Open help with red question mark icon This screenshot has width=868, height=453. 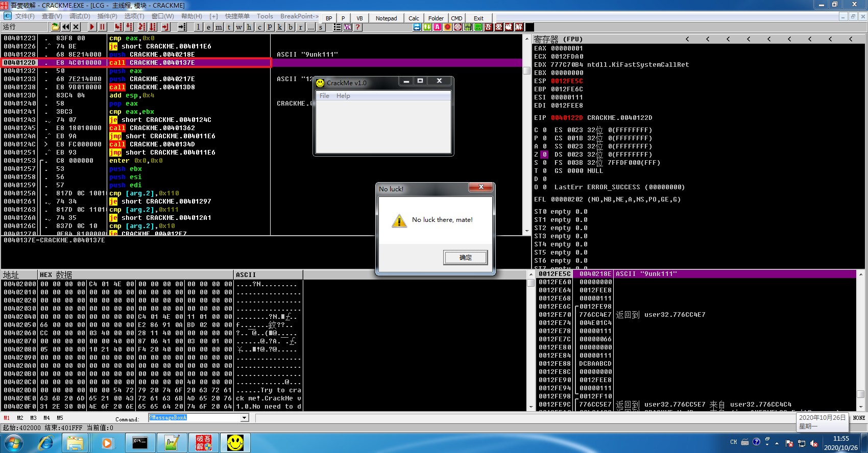point(357,27)
